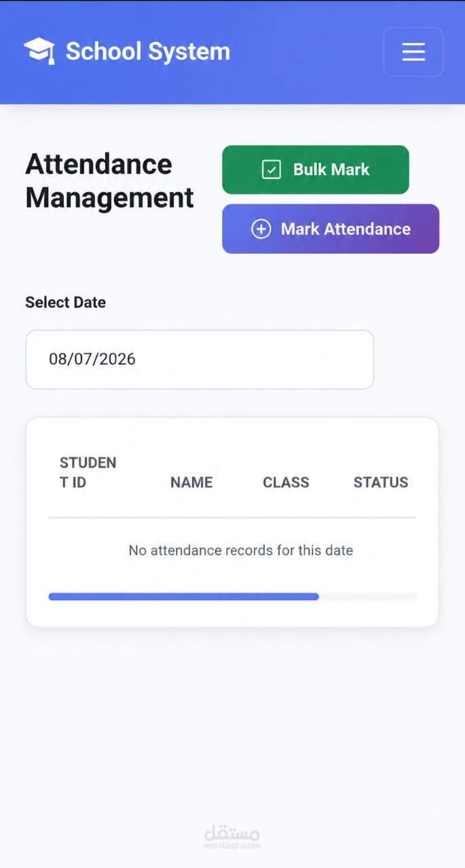Click the checkbox icon on Bulk Mark
465x868 pixels.
272,170
